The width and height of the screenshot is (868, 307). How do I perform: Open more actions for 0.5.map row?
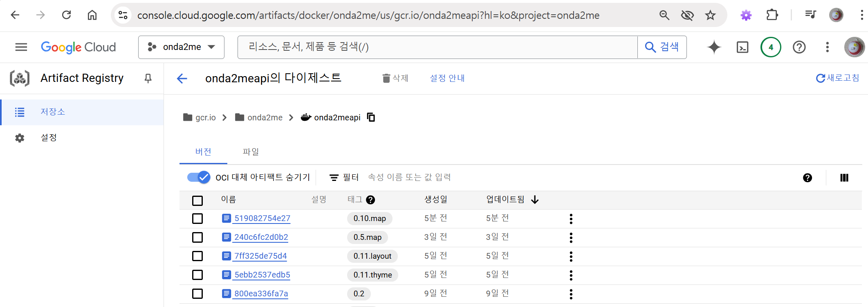pos(571,237)
